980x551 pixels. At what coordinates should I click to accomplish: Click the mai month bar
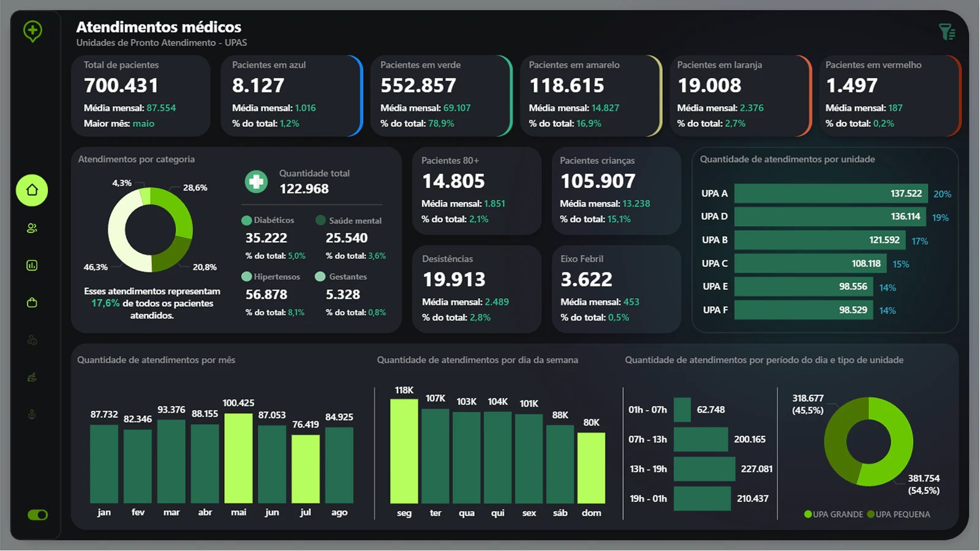point(238,458)
